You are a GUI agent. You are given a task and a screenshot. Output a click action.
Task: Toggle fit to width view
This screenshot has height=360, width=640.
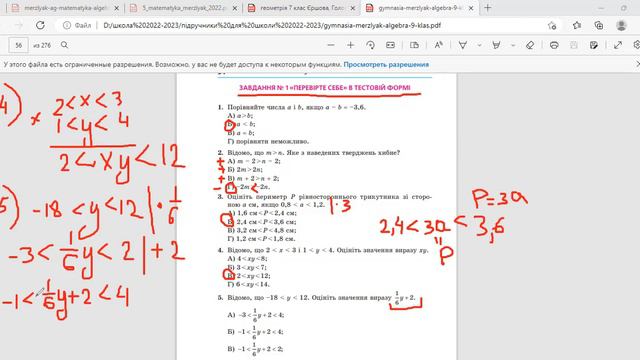point(390,45)
